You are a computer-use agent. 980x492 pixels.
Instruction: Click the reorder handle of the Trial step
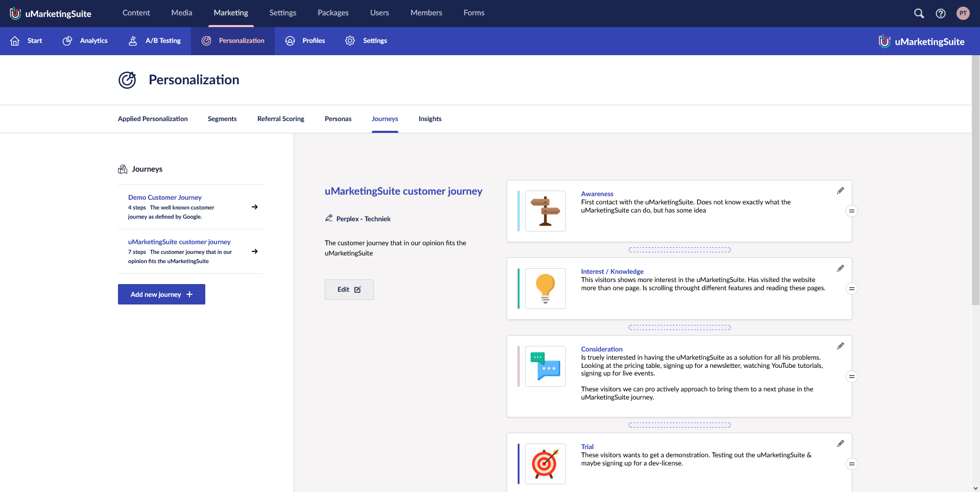(x=851, y=464)
